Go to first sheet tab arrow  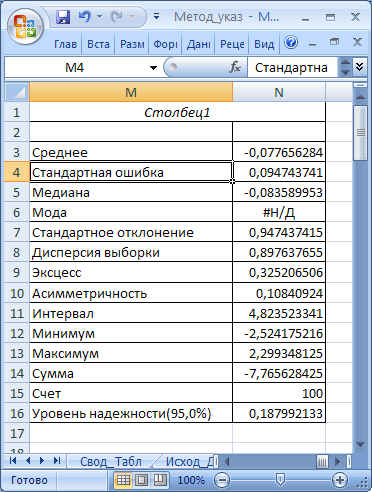tap(13, 461)
